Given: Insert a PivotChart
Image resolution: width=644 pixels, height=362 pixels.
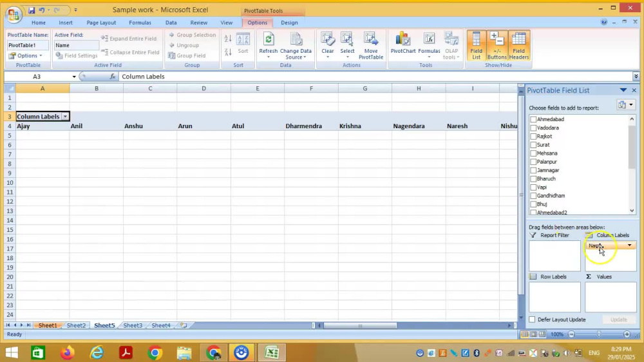Looking at the screenshot, I should pyautogui.click(x=403, y=44).
